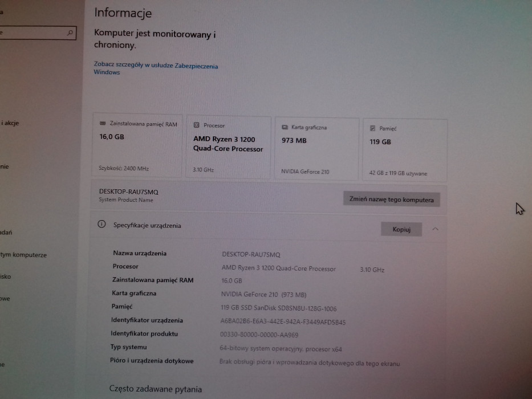Screen dimensions: 532x399
Task: Click the 42 GB z 119 GB używane text
Action: pyautogui.click(x=398, y=173)
